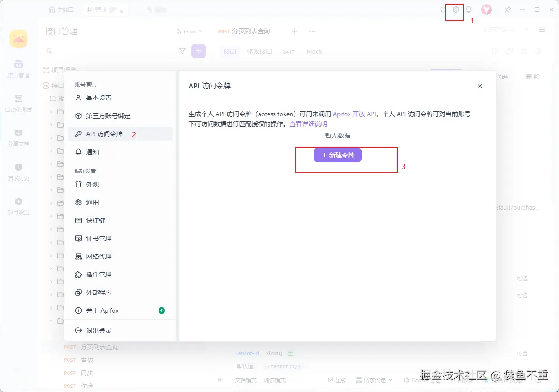Open the Apifox 开放 API link
This screenshot has height=392, width=559.
coord(354,114)
